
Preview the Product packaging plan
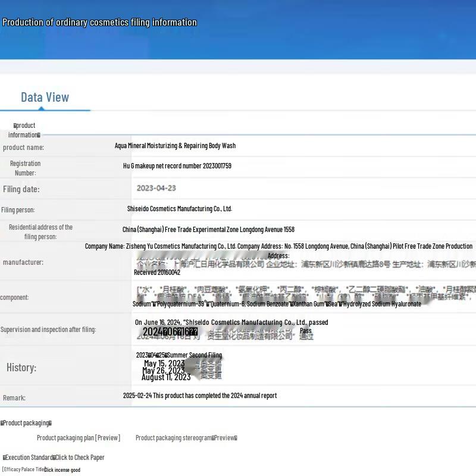[x=79, y=438]
